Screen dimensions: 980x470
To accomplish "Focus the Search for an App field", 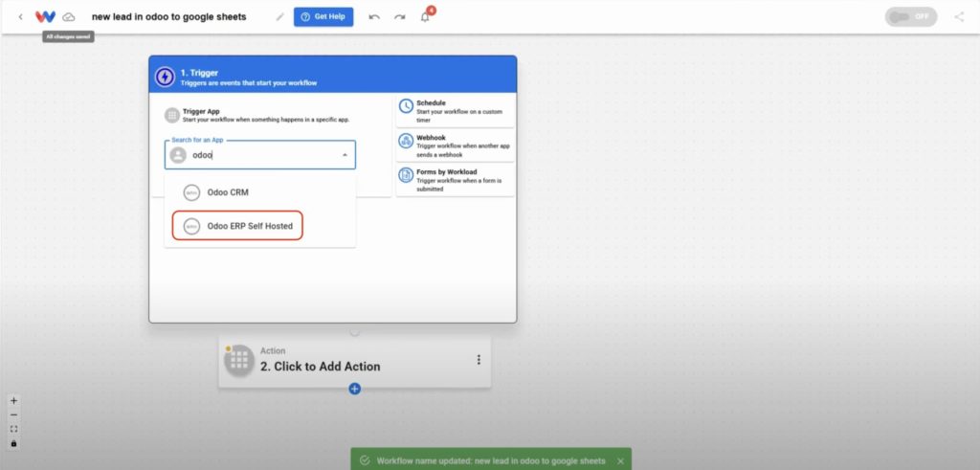I will pyautogui.click(x=260, y=155).
